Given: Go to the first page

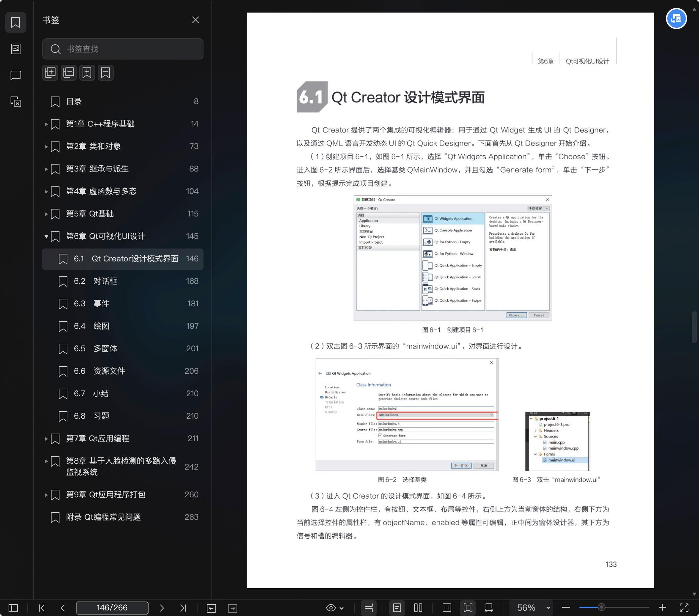Looking at the screenshot, I should point(42,608).
